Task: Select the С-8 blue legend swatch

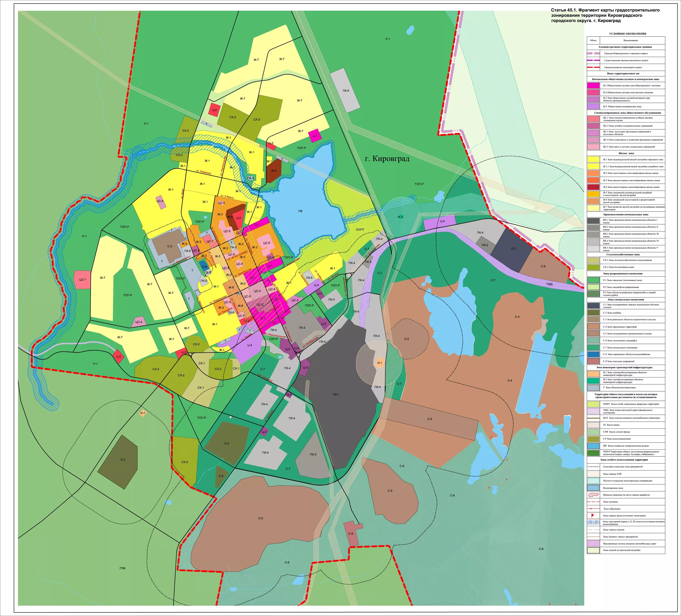Action: click(x=593, y=354)
